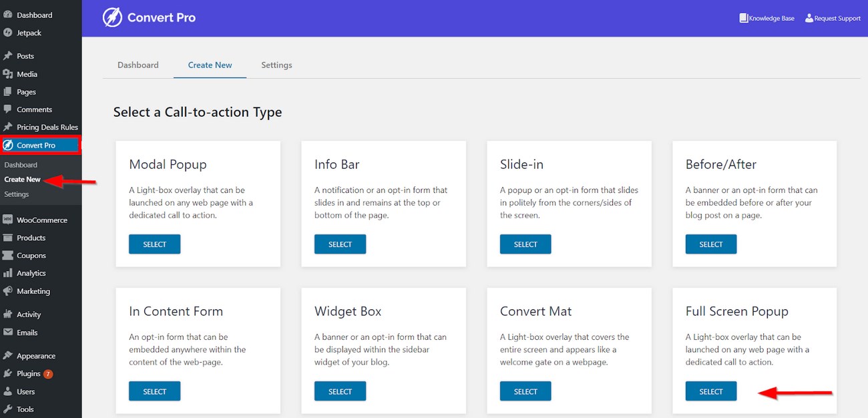868x418 pixels.
Task: Click the Users sidebar icon
Action: pos(8,391)
